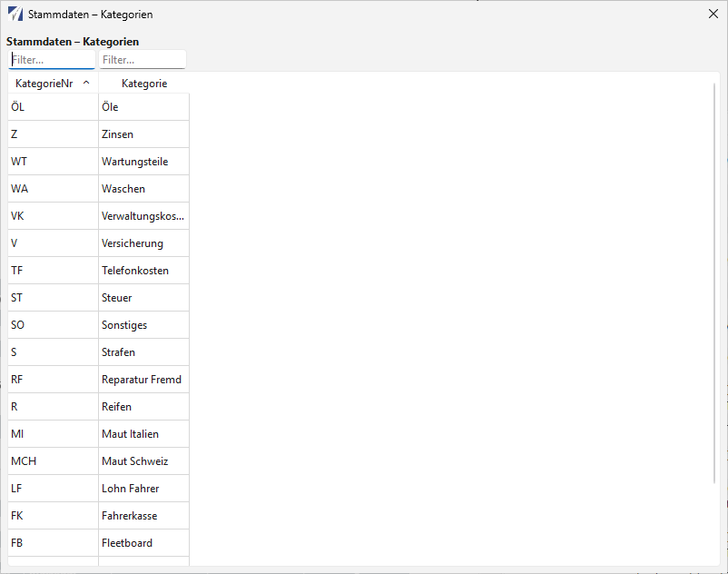The height and width of the screenshot is (574, 728).
Task: Select the WT code cell
Action: point(53,162)
